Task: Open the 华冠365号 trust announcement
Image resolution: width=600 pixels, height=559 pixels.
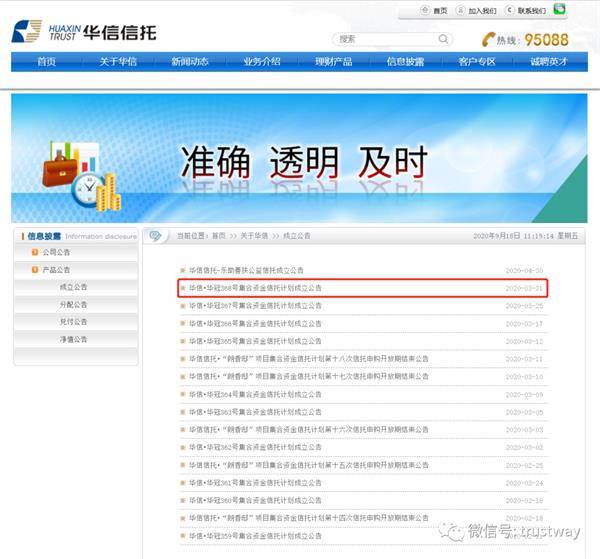Action: point(255,341)
